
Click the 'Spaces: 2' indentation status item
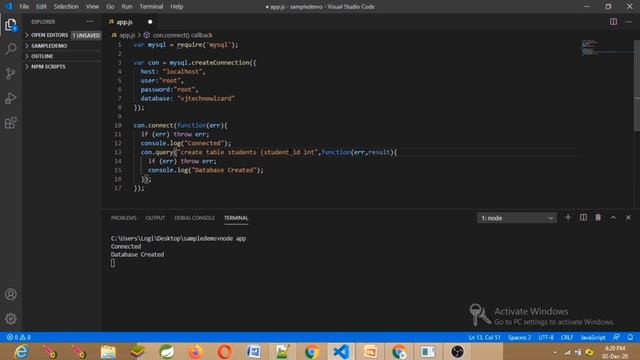(x=520, y=338)
